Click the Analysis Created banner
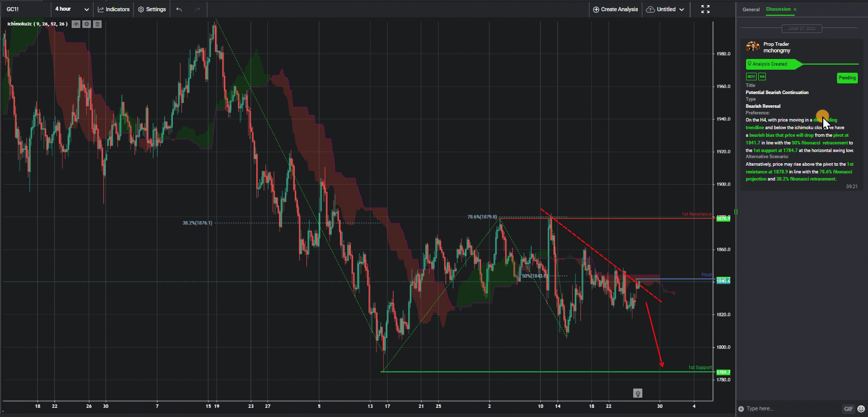Viewport: 868px width, 417px height. 774,64
